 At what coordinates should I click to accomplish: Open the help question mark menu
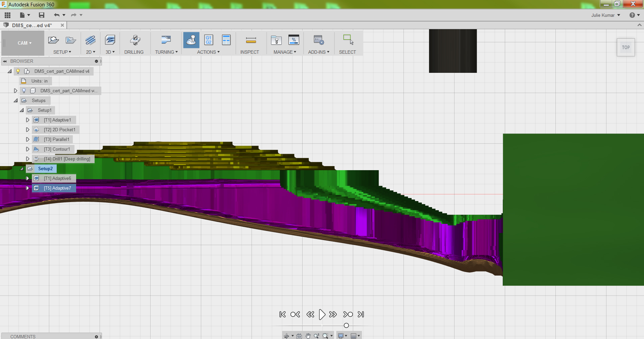click(635, 15)
